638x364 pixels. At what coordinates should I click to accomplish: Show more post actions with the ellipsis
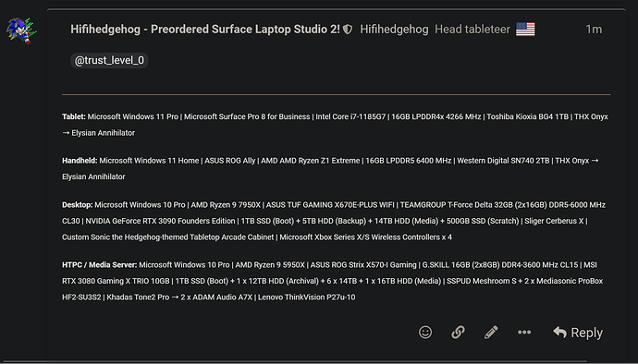524,333
